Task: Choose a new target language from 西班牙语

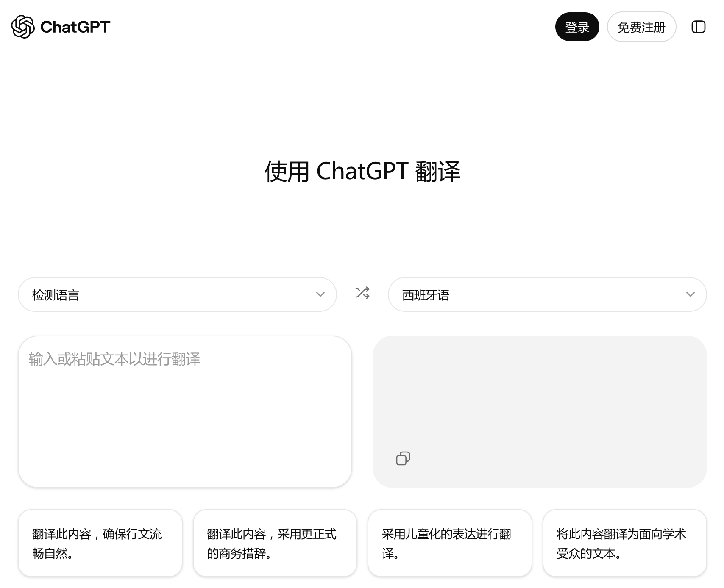Action: (x=547, y=294)
